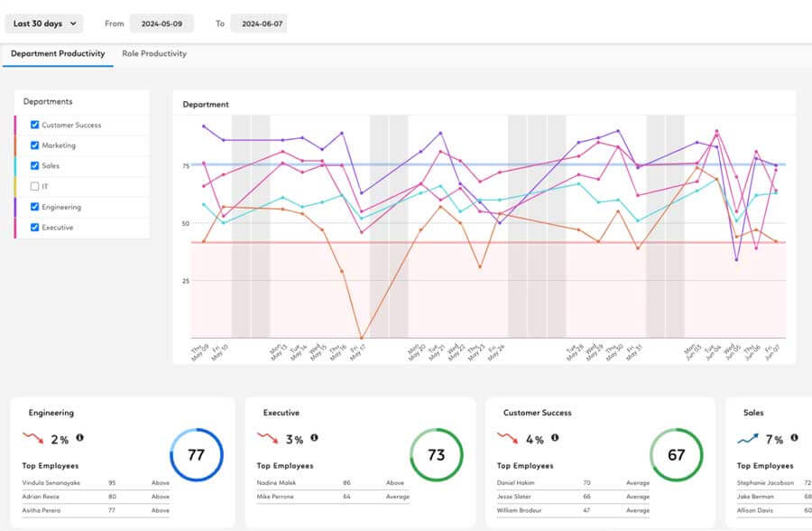Switch to the Role Productivity tab
Image resolution: width=812 pixels, height=531 pixels.
click(154, 54)
